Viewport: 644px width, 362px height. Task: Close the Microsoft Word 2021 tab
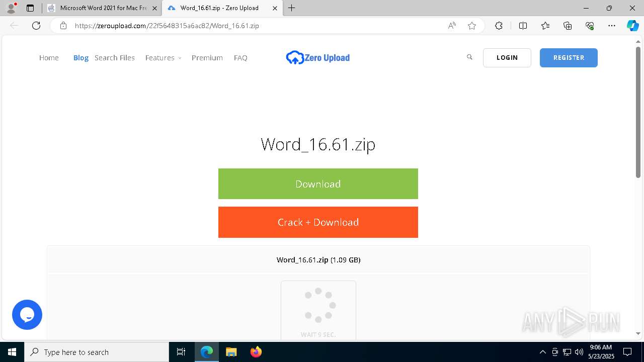[x=154, y=8]
